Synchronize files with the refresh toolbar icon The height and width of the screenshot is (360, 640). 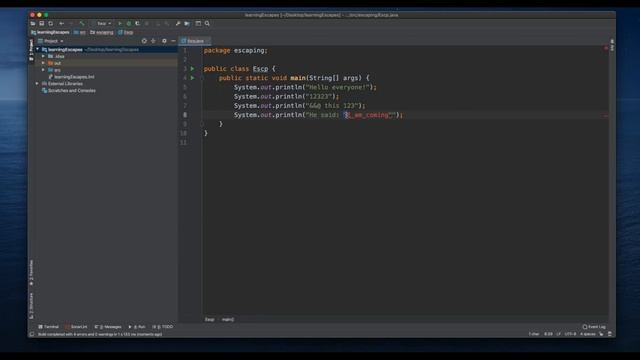[51, 24]
